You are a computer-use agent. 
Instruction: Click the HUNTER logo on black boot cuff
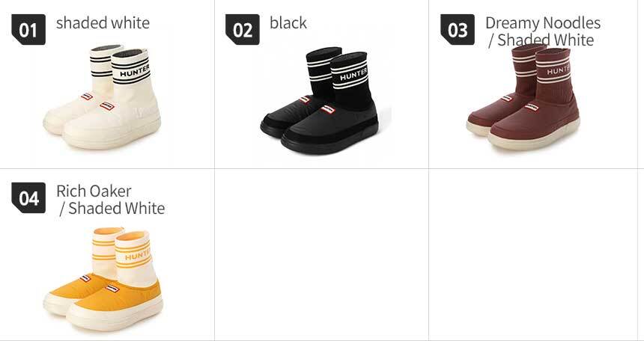tap(353, 75)
